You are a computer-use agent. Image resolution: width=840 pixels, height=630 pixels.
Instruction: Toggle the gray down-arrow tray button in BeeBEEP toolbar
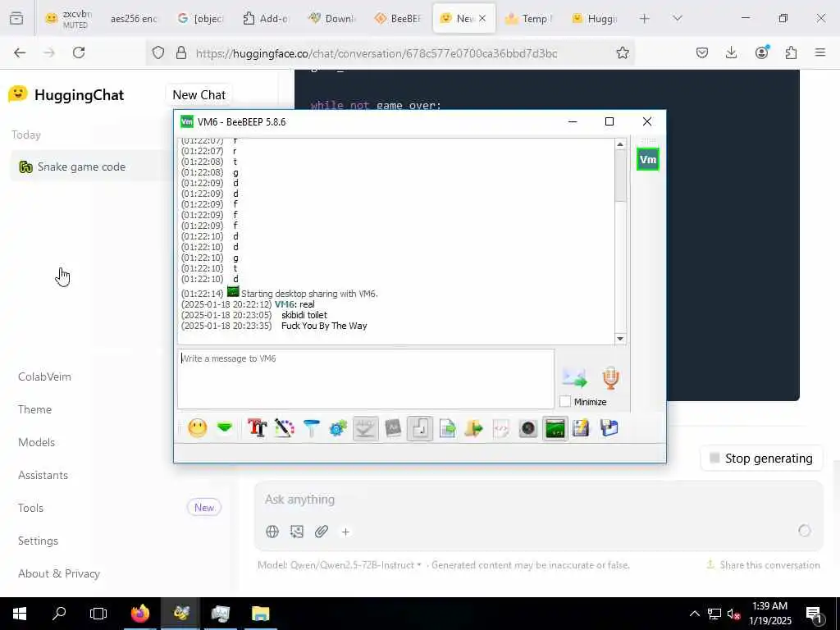(365, 428)
